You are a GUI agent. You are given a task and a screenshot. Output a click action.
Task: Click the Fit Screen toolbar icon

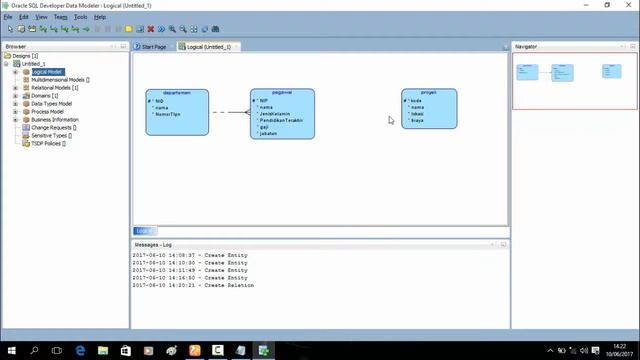pyautogui.click(x=194, y=29)
